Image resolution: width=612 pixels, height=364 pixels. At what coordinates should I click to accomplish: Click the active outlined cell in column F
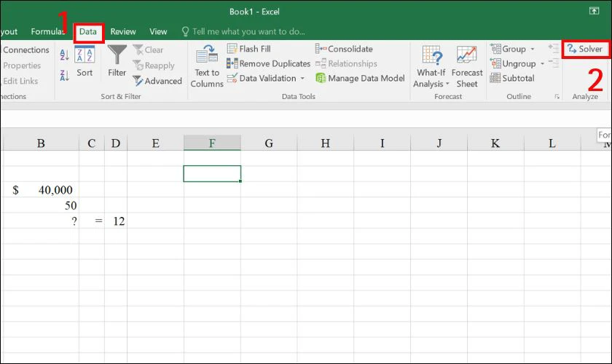[x=212, y=173]
